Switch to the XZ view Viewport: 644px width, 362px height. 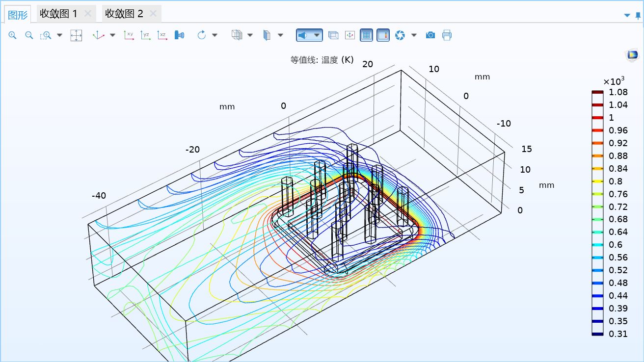pyautogui.click(x=162, y=35)
